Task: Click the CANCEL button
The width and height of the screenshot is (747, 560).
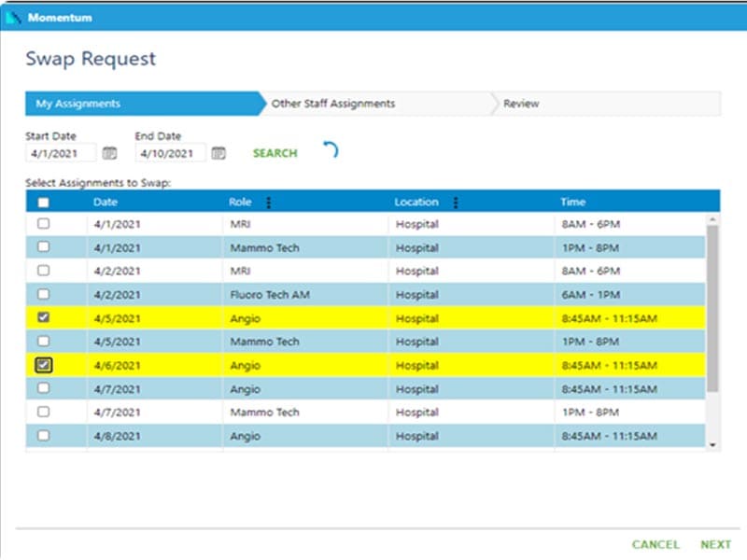Action: 655,544
